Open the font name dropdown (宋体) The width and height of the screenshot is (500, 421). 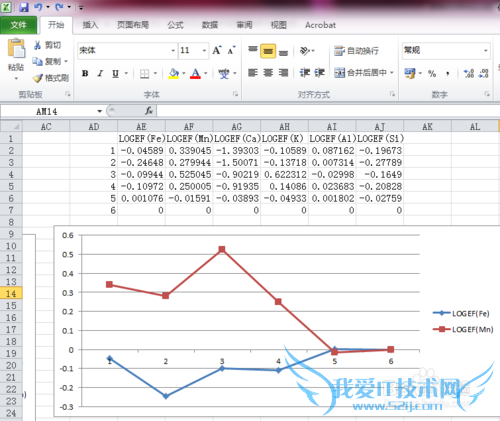(x=173, y=51)
